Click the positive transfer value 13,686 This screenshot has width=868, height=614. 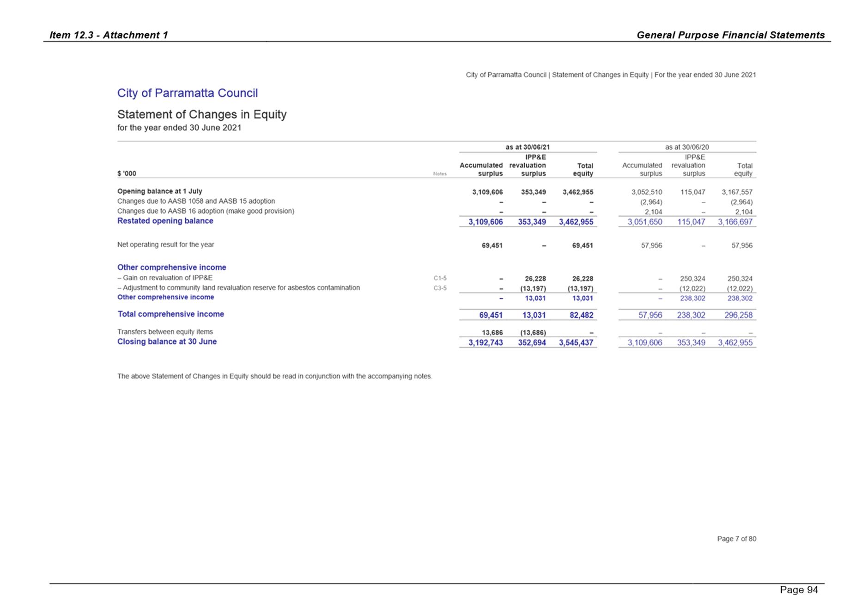(492, 333)
